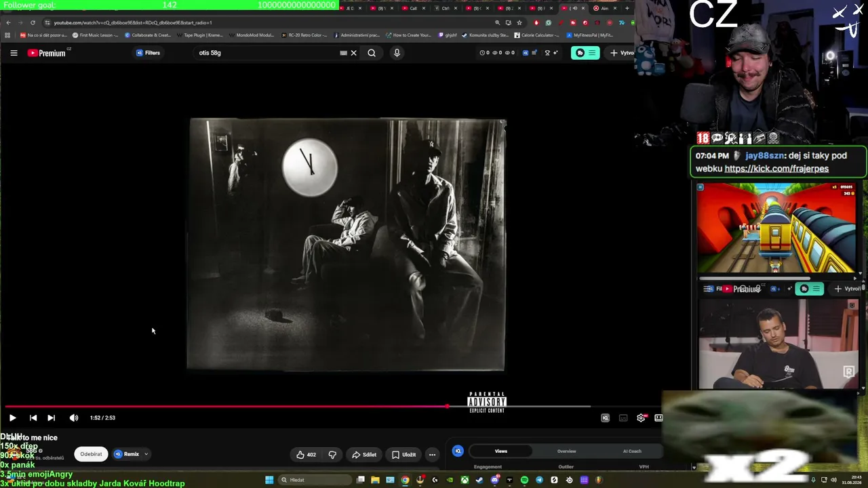Viewport: 868px width, 488px height.
Task: Click the vidIQ logo in stats panel
Action: coord(458,451)
